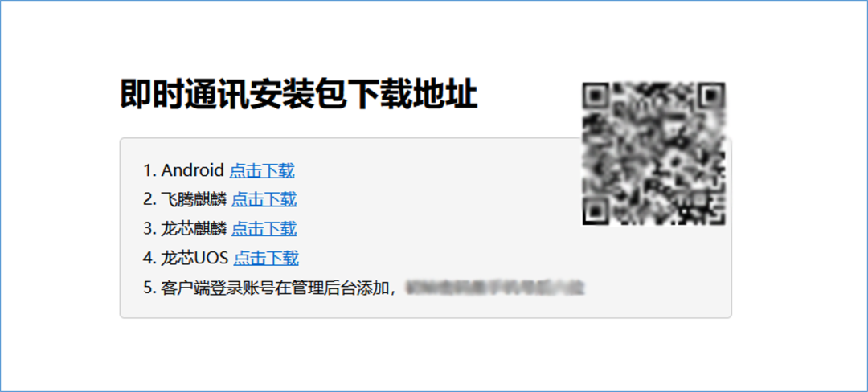
Task: Open the 龙芯麒麟 点击下载 link
Action: (264, 228)
